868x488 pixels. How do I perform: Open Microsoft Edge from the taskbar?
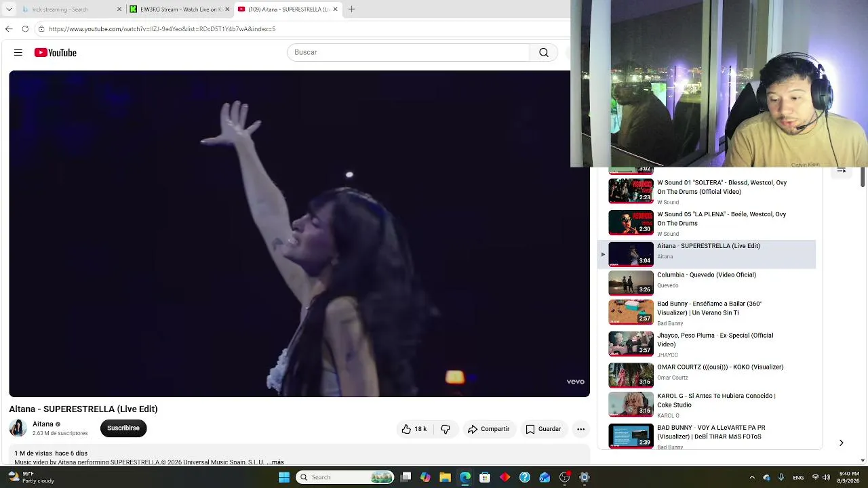point(465,477)
